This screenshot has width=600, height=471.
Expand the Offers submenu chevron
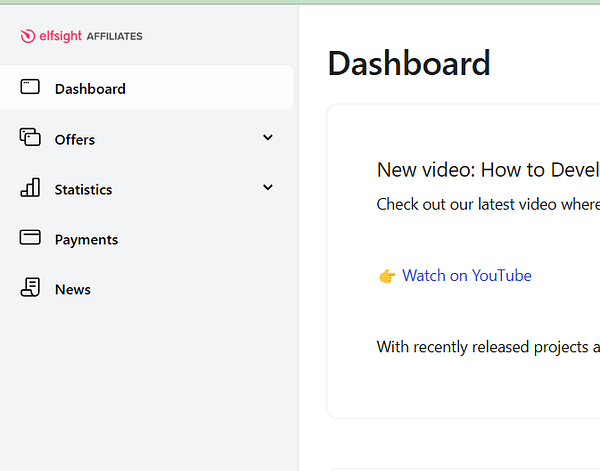[x=268, y=137]
